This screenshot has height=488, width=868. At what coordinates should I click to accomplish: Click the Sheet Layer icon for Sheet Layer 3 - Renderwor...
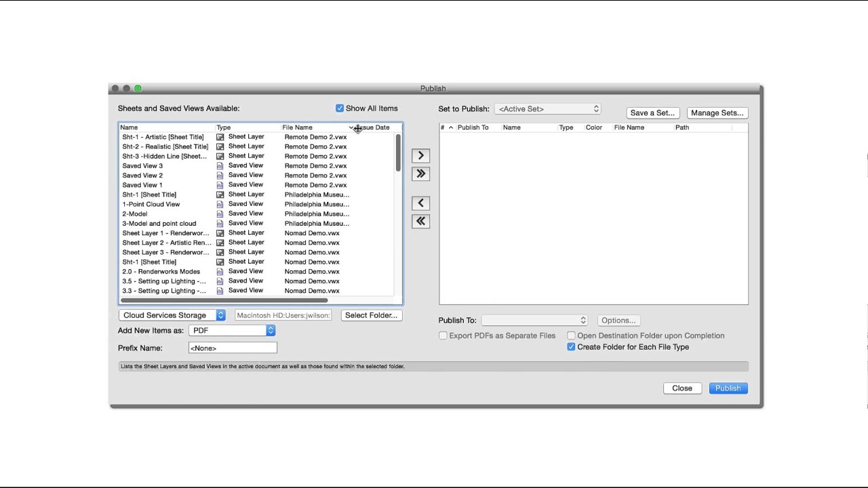point(220,252)
